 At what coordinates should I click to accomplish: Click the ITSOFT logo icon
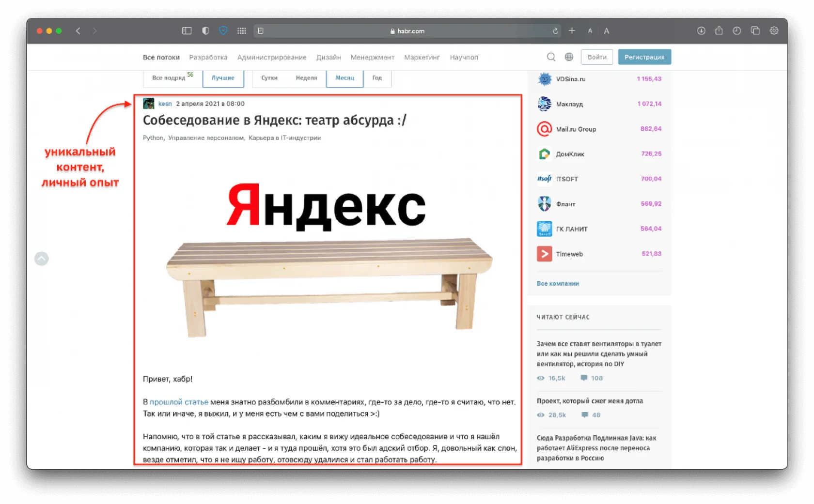pyautogui.click(x=545, y=179)
